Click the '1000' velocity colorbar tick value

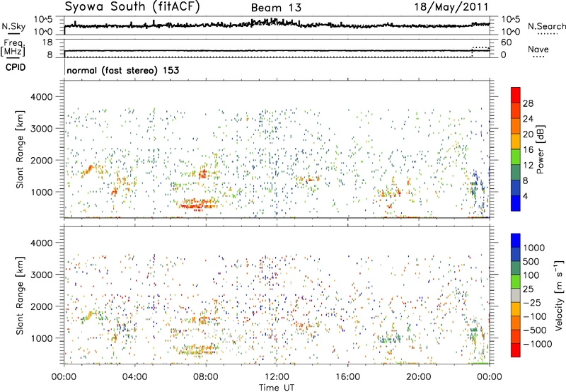tap(534, 248)
